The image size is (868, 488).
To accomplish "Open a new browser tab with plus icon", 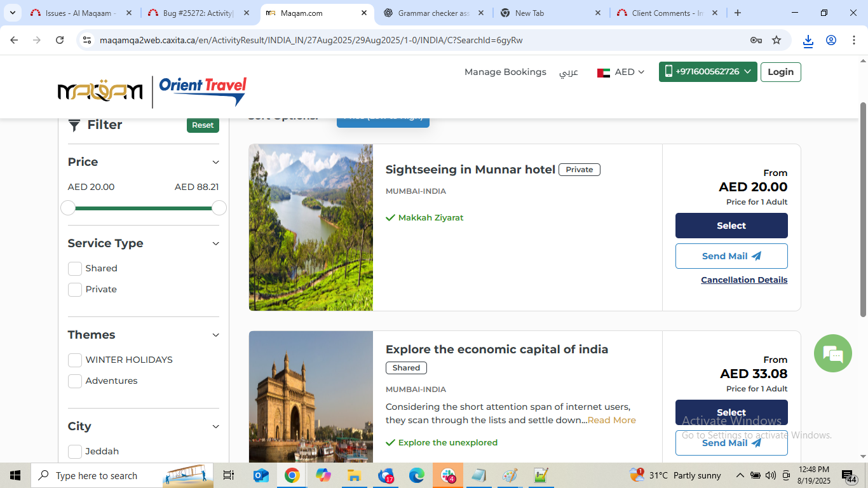I will click(737, 13).
